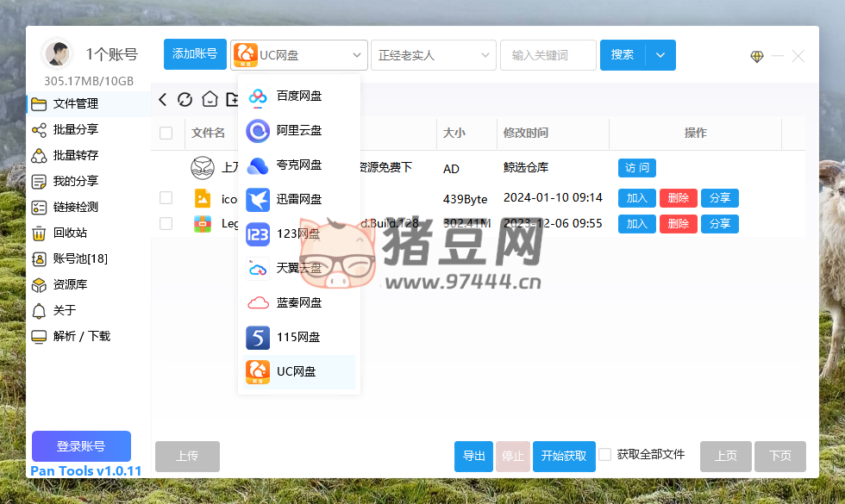Click the refresh icon in toolbar
Screen dimensions: 845x504
pyautogui.click(x=185, y=100)
